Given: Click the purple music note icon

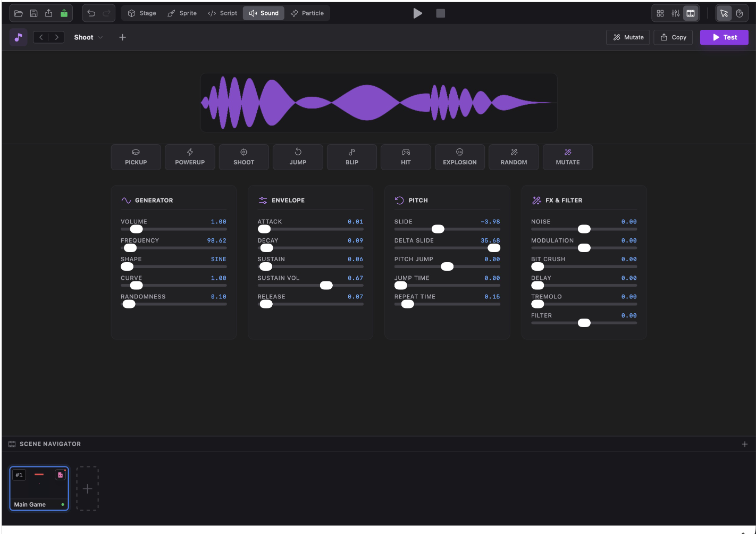Looking at the screenshot, I should [19, 37].
